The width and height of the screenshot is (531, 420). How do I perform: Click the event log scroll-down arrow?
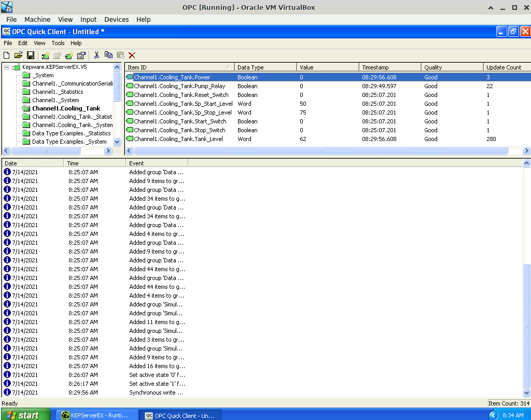coord(527,393)
